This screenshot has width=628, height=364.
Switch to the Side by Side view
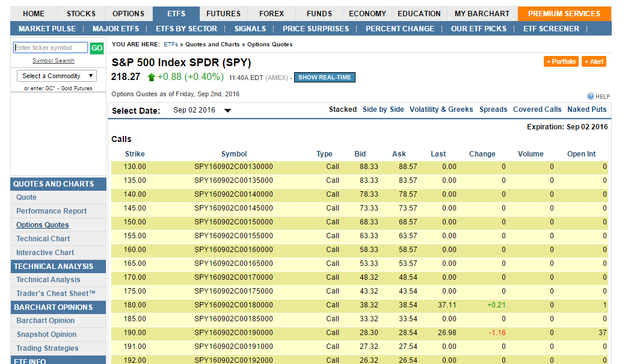[384, 110]
